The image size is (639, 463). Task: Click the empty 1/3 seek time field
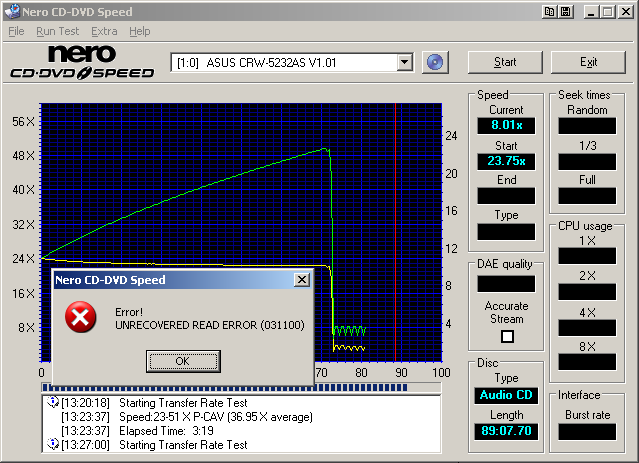(587, 162)
